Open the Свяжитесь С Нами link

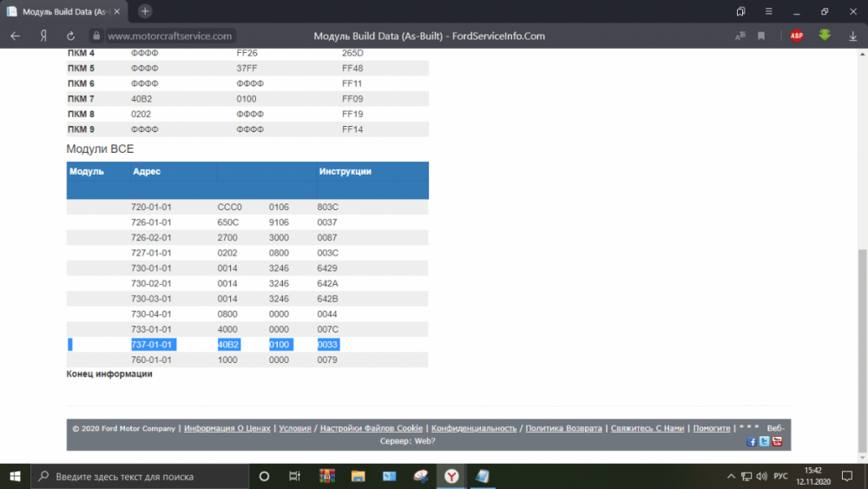pos(648,428)
